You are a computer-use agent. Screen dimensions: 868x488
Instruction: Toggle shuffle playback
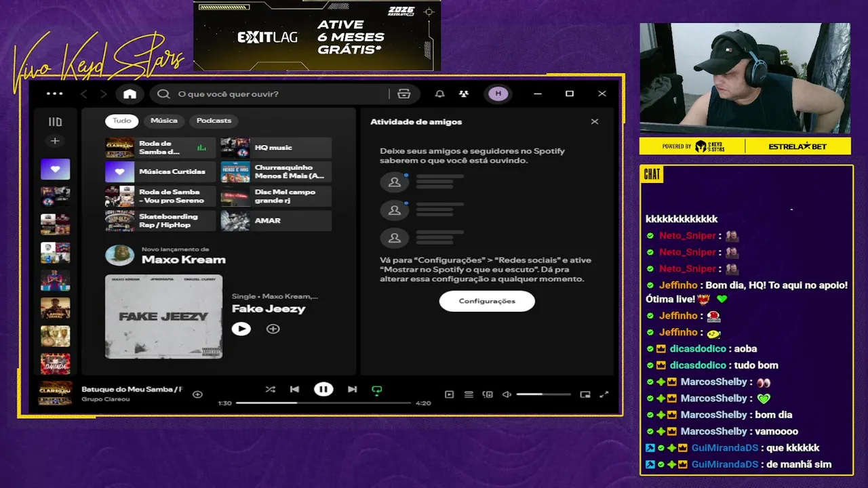point(270,390)
